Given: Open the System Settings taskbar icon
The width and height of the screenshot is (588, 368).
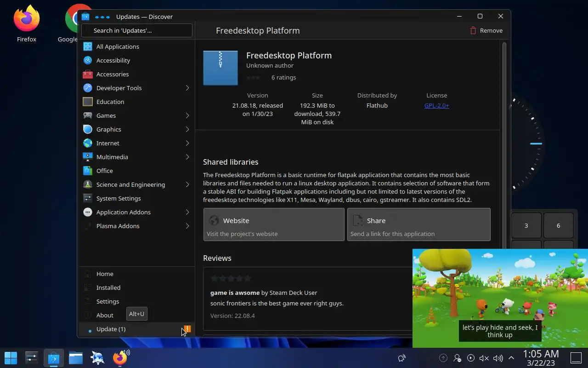Looking at the screenshot, I should pyautogui.click(x=32, y=357).
